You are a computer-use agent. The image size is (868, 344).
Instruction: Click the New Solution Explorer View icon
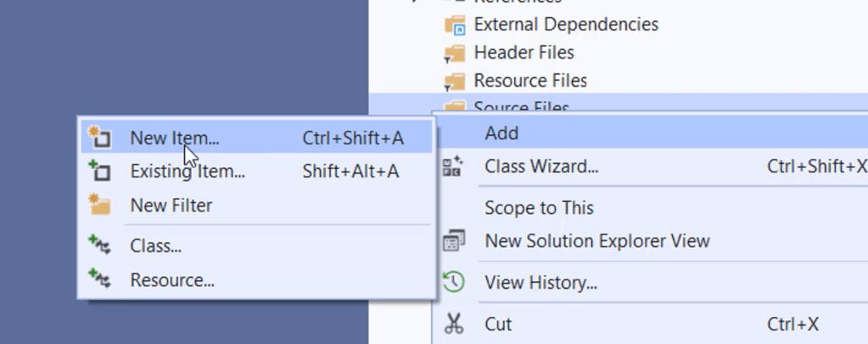click(453, 241)
